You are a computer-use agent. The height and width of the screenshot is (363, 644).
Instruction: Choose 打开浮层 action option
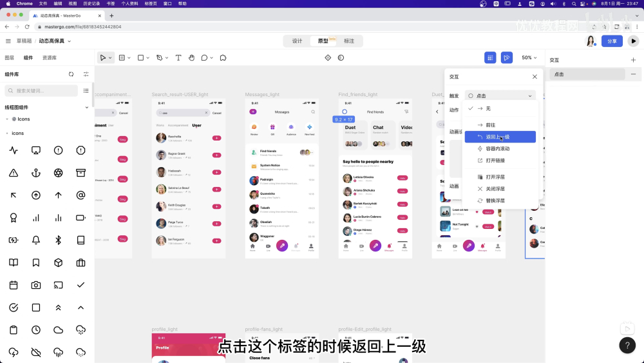coord(500,177)
